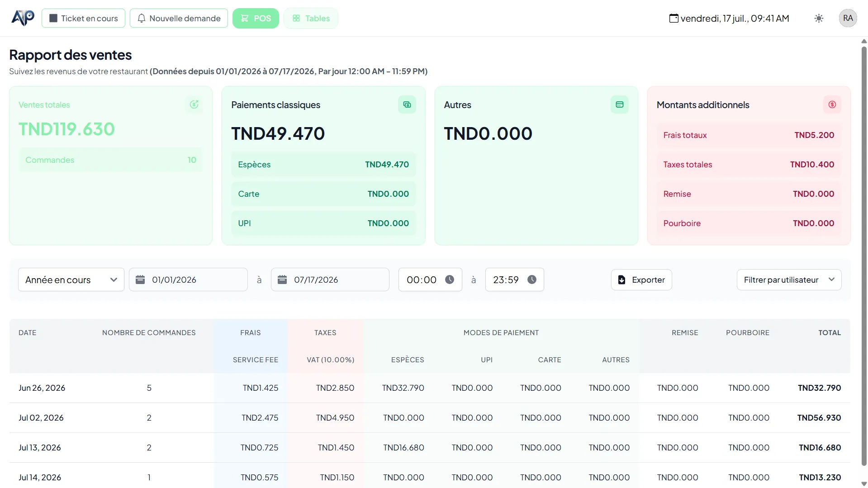Expand the Année en cours period dropdown
The width and height of the screenshot is (868, 488).
point(71,280)
